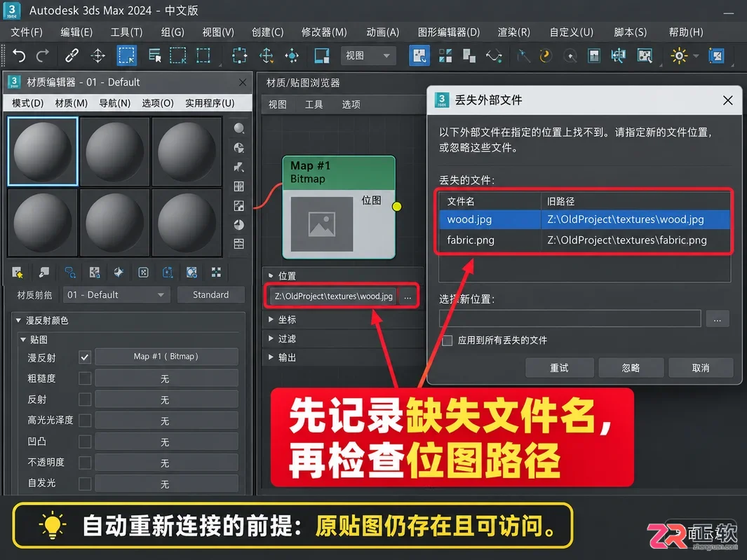Click the Reset Map/Material icon
The image size is (747, 560).
94,272
